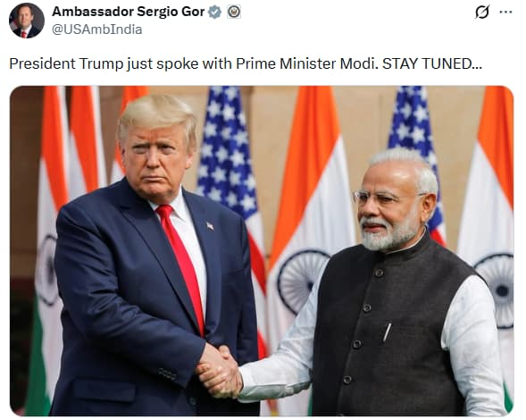This screenshot has height=420, width=526.
Task: Open the Grok explain-post icon
Action: (482, 13)
